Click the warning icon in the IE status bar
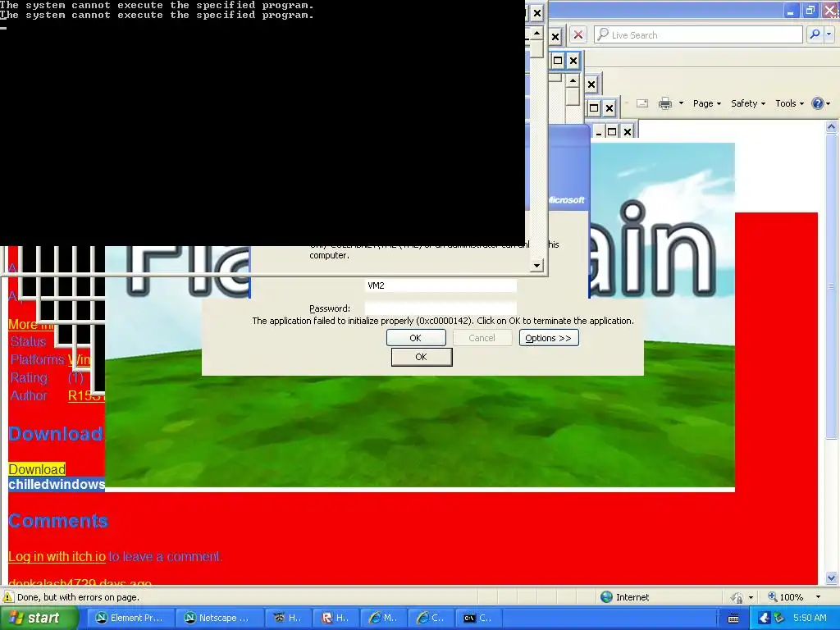Screen dimensions: 840x630 (7, 597)
